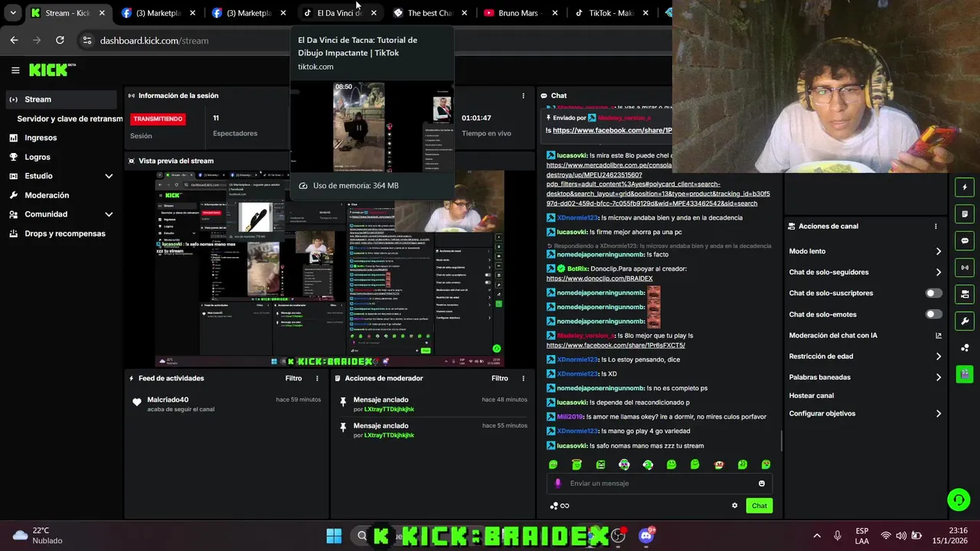
Task: Open the Feed de actividades options menu
Action: [317, 378]
